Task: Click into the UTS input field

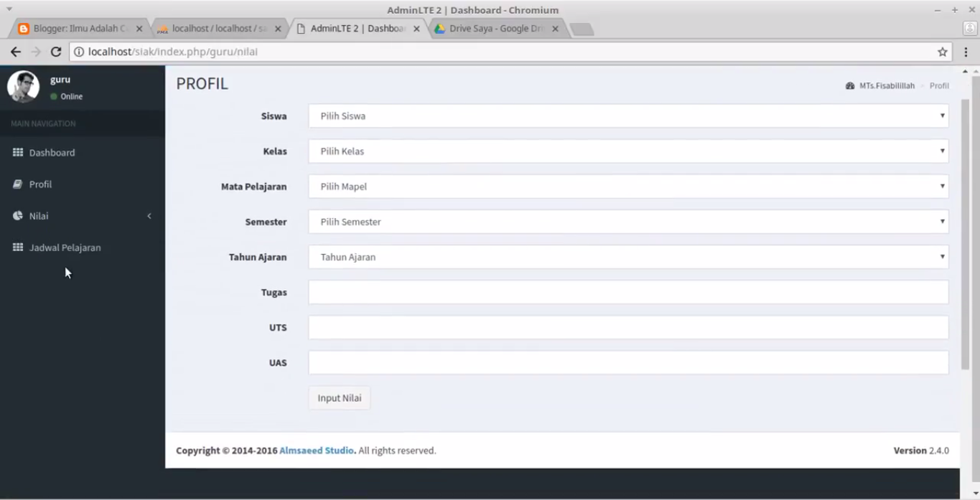Action: pyautogui.click(x=628, y=327)
